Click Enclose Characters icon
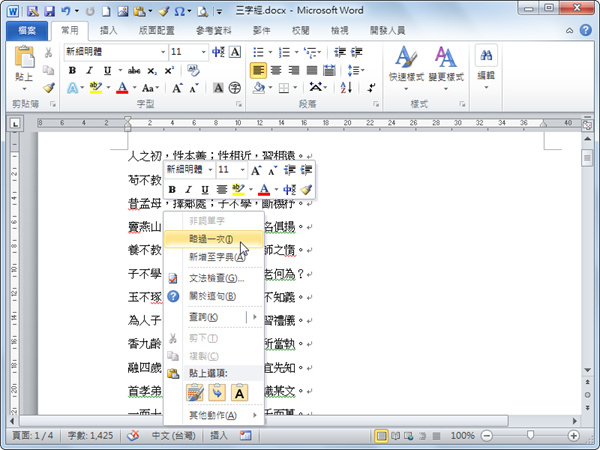The image size is (600, 450). coord(235,88)
